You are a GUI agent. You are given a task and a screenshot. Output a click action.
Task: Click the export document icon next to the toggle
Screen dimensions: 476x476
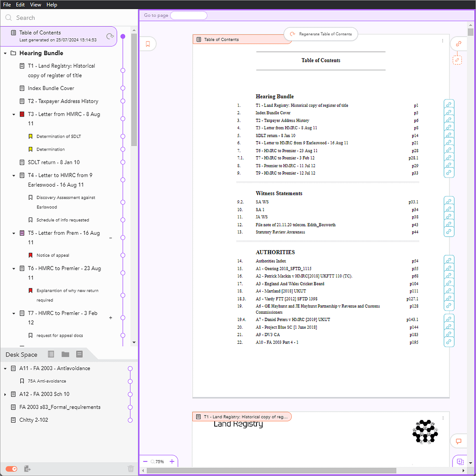[27, 469]
